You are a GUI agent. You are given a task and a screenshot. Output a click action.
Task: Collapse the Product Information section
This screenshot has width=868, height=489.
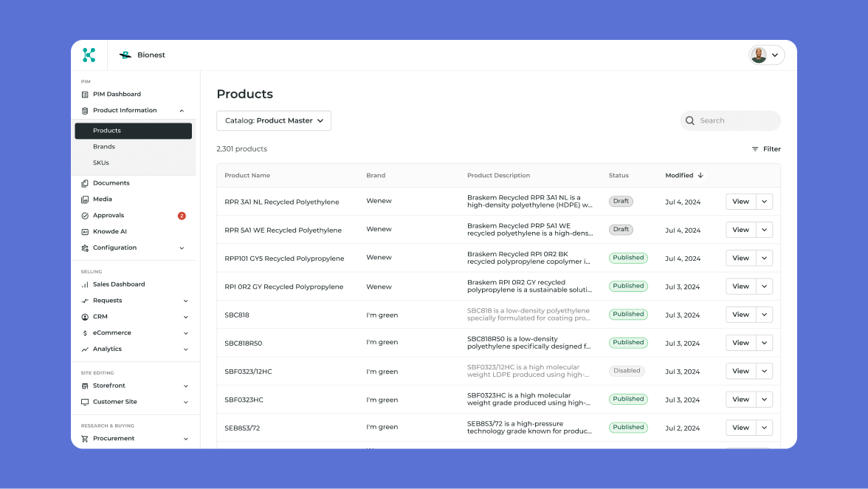[182, 111]
